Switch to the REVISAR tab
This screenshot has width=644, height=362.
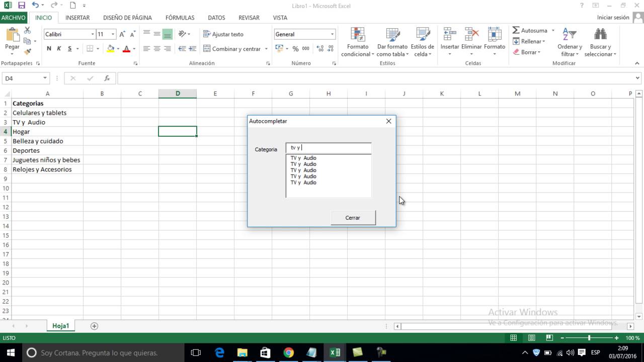(249, 18)
